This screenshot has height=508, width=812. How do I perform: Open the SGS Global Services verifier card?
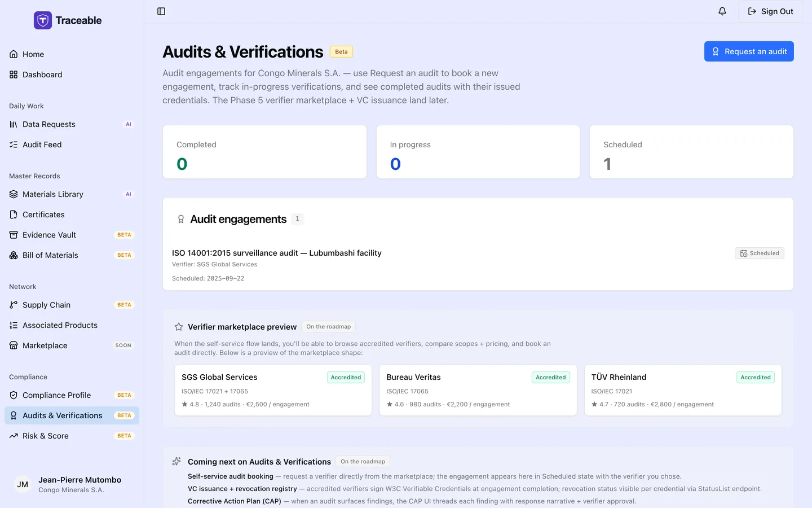click(273, 390)
